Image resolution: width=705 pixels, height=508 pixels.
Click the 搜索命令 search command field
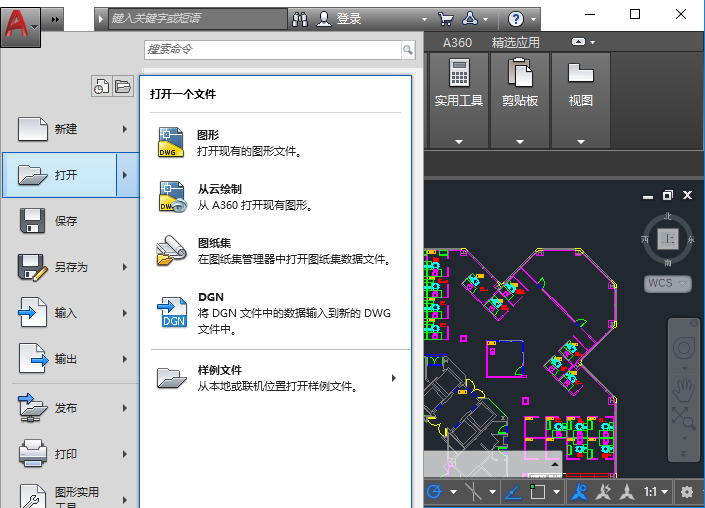tap(272, 49)
